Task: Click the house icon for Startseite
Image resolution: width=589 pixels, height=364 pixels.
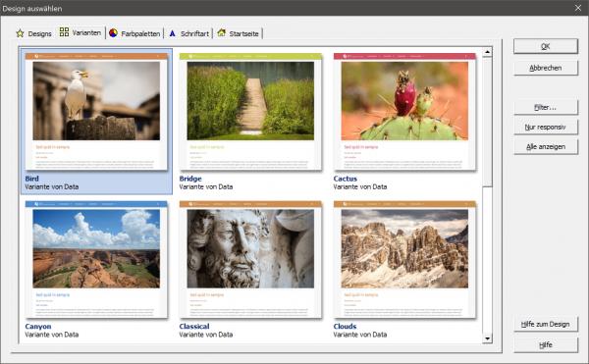Action: pos(222,32)
